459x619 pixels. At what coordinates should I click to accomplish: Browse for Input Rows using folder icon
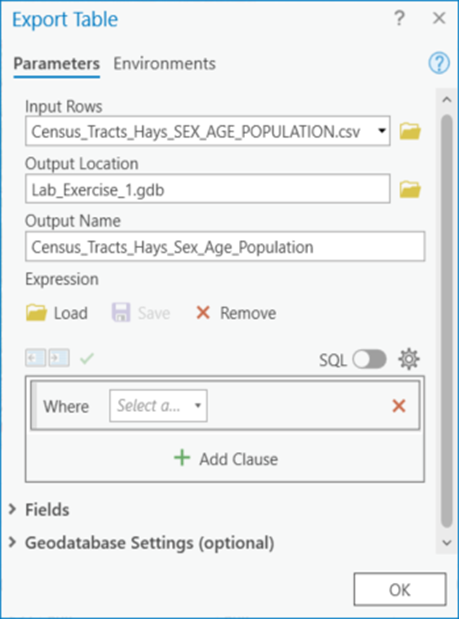(x=410, y=131)
